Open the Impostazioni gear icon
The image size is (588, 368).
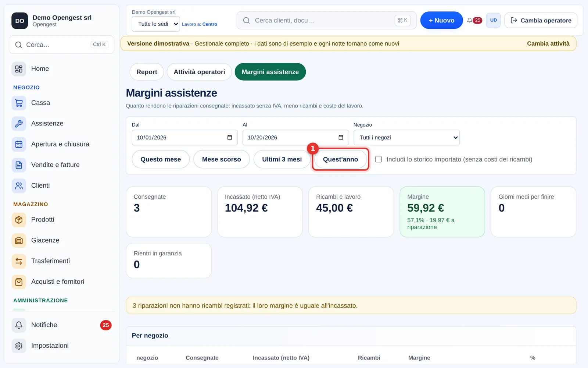19,346
